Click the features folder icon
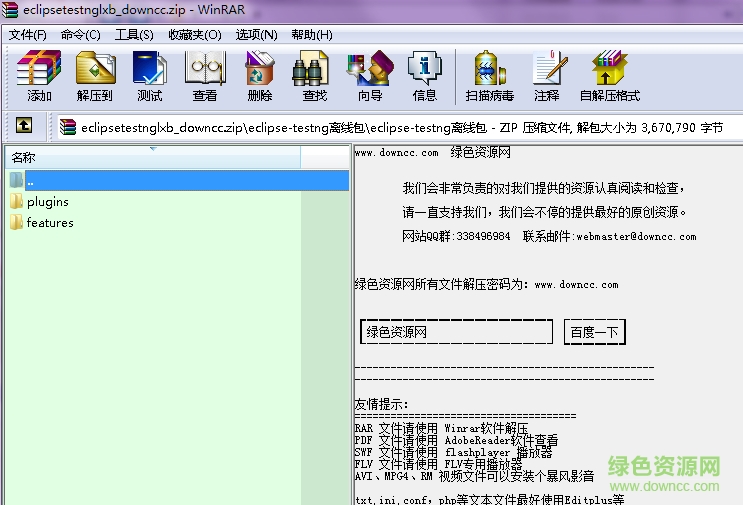Screen dimensions: 743x505 tap(17, 222)
